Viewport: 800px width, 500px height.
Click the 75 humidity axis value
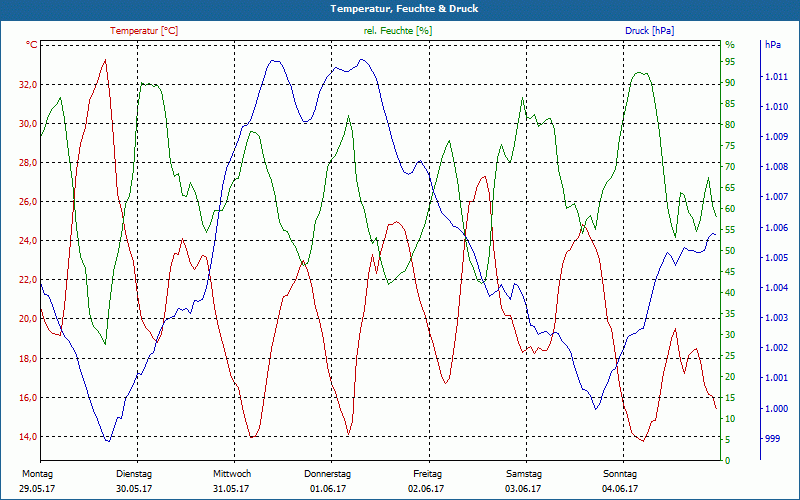click(730, 146)
